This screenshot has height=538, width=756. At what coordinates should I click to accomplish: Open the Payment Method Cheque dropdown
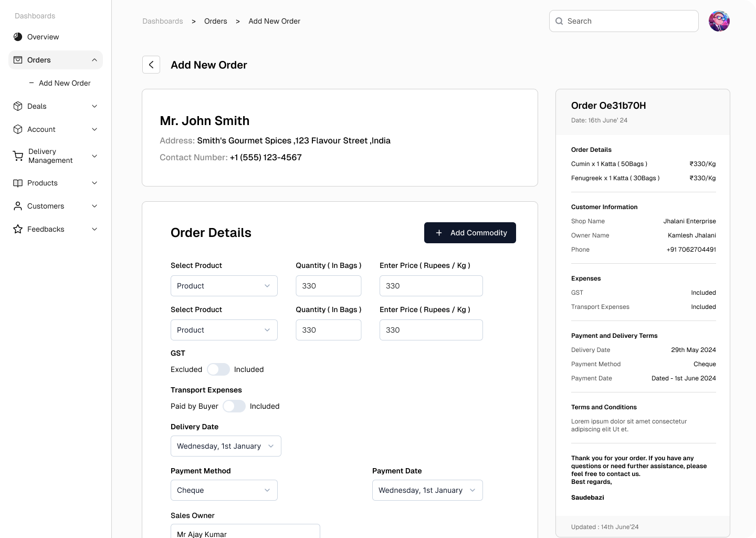pyautogui.click(x=224, y=490)
